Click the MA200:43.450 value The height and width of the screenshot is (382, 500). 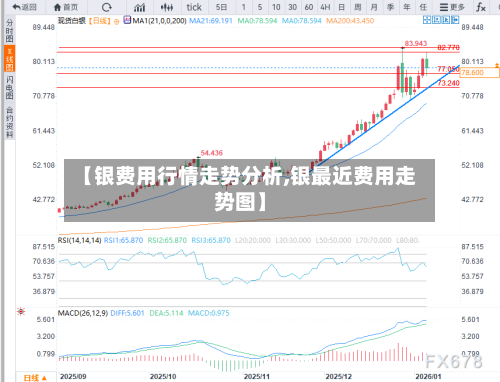coord(350,21)
